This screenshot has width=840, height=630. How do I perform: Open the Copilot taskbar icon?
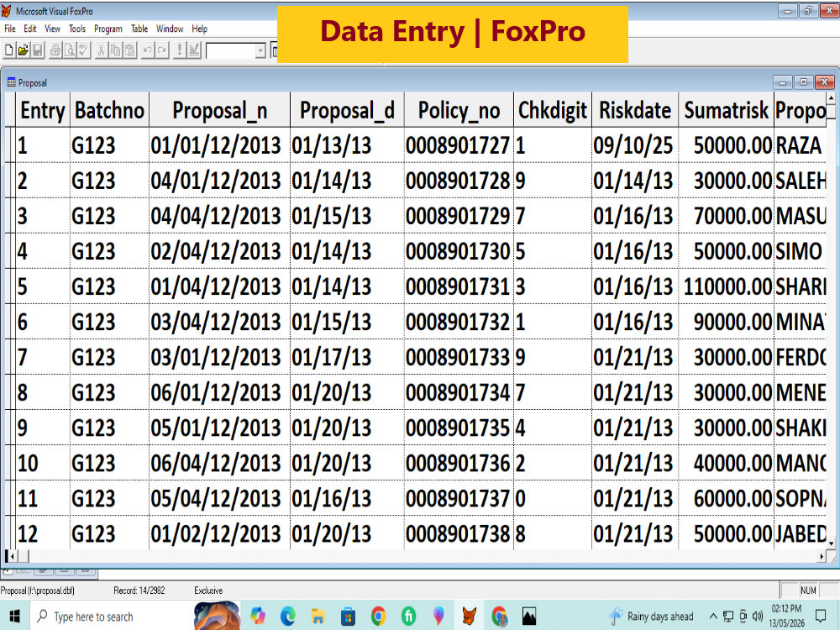click(258, 616)
